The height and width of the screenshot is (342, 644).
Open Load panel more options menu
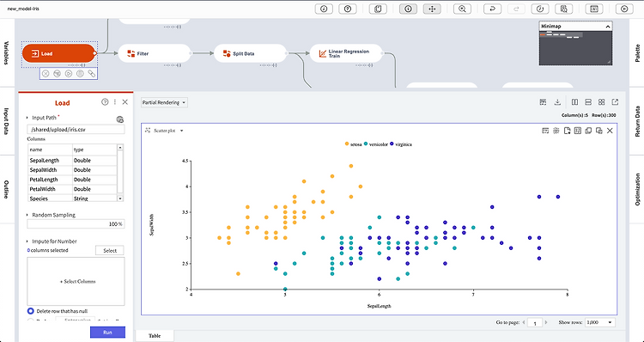coord(115,102)
